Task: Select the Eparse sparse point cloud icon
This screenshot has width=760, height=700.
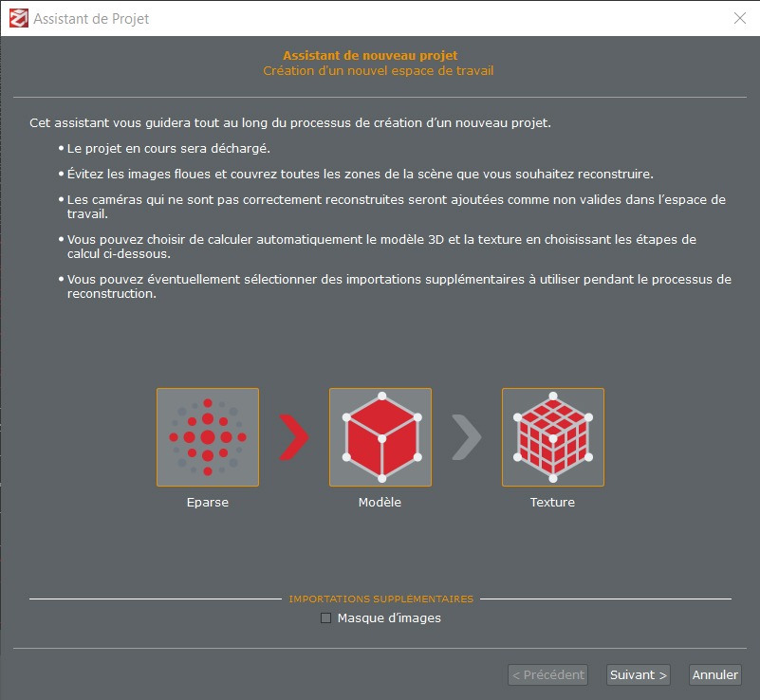Action: tap(208, 437)
